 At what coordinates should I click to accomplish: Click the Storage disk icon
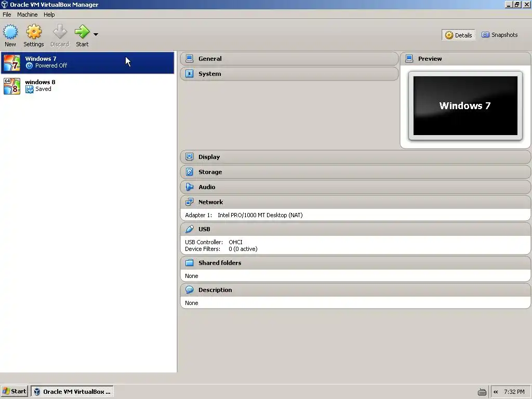(x=189, y=172)
